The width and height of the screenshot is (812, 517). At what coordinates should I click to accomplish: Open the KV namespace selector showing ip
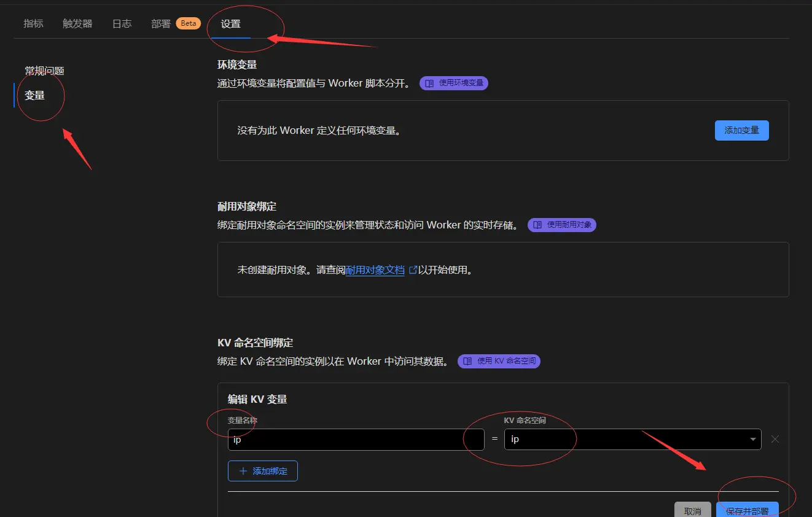point(633,439)
